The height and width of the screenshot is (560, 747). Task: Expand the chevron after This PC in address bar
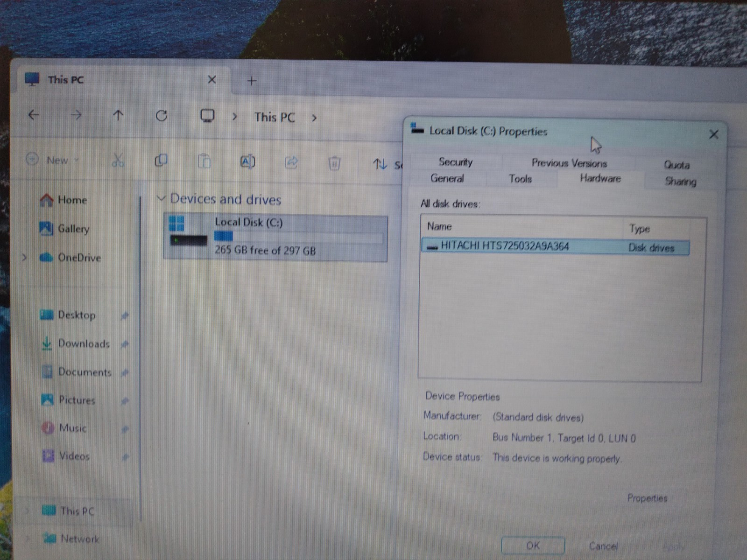point(314,118)
